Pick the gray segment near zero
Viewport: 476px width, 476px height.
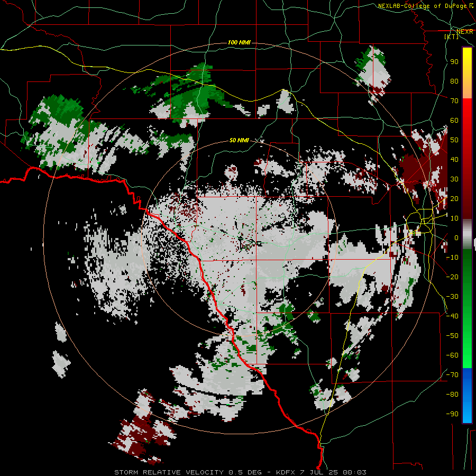pos(467,234)
